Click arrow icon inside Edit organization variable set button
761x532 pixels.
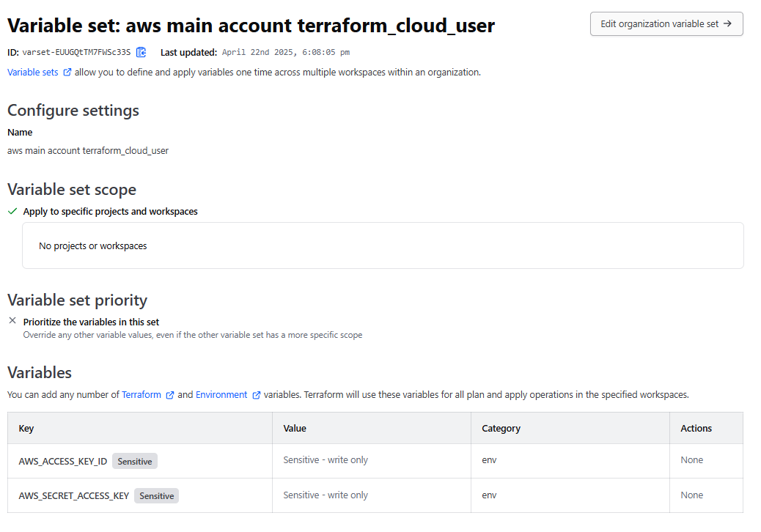[728, 23]
